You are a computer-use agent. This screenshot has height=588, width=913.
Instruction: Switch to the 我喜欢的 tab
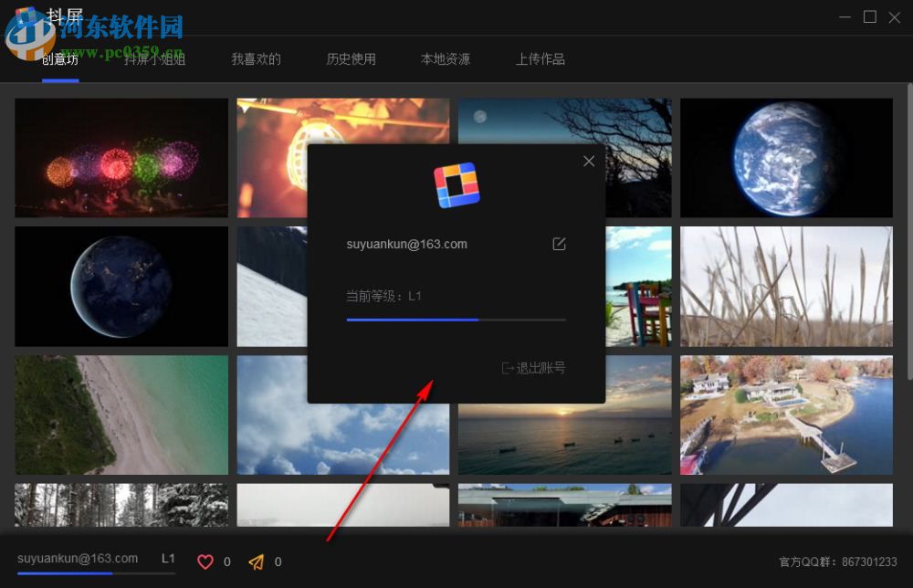point(256,58)
